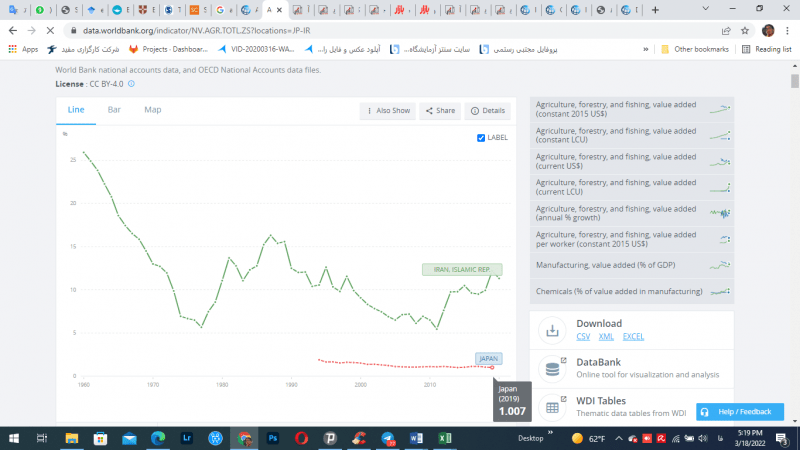The image size is (800, 450).
Task: Switch to the Map view tab
Action: point(152,110)
